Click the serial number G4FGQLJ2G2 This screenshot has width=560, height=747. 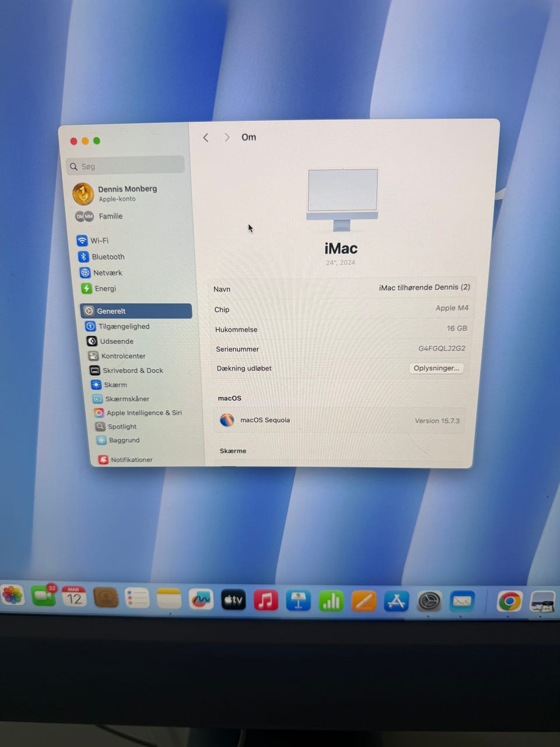point(442,348)
